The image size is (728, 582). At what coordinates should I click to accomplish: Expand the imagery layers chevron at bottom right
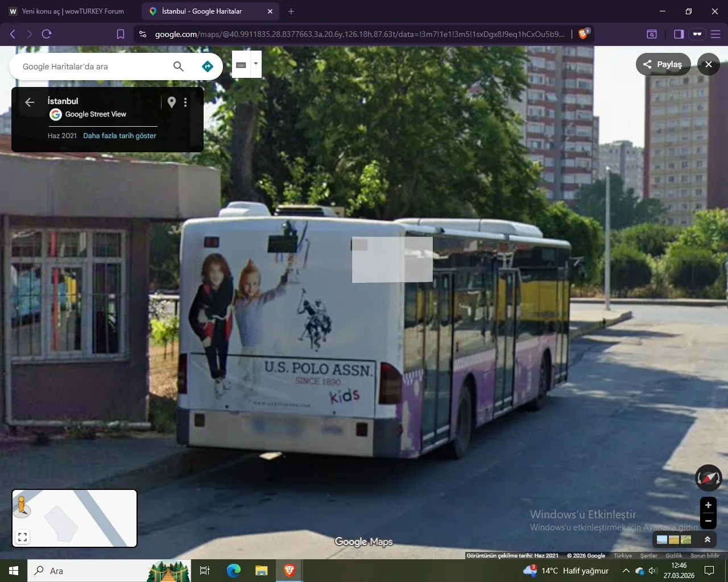coord(708,539)
